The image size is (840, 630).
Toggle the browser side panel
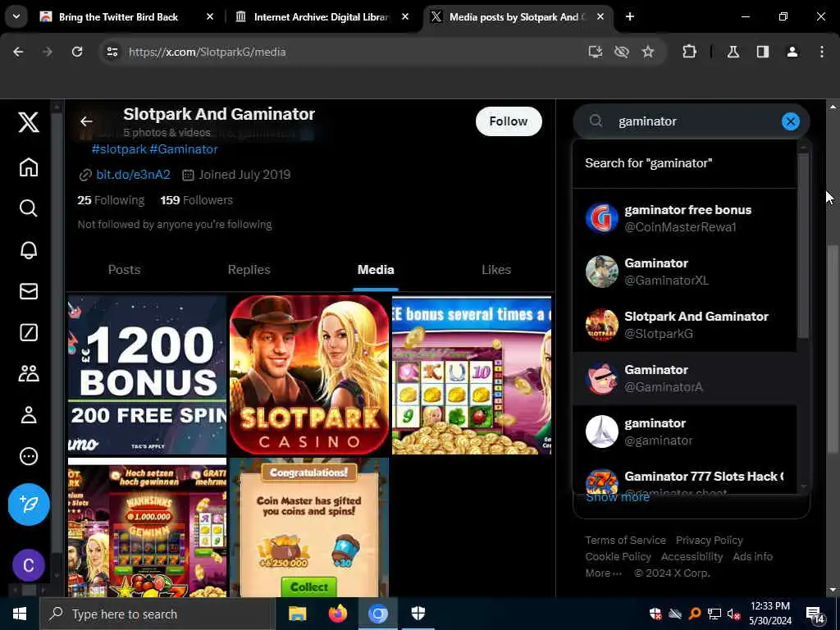(x=763, y=52)
